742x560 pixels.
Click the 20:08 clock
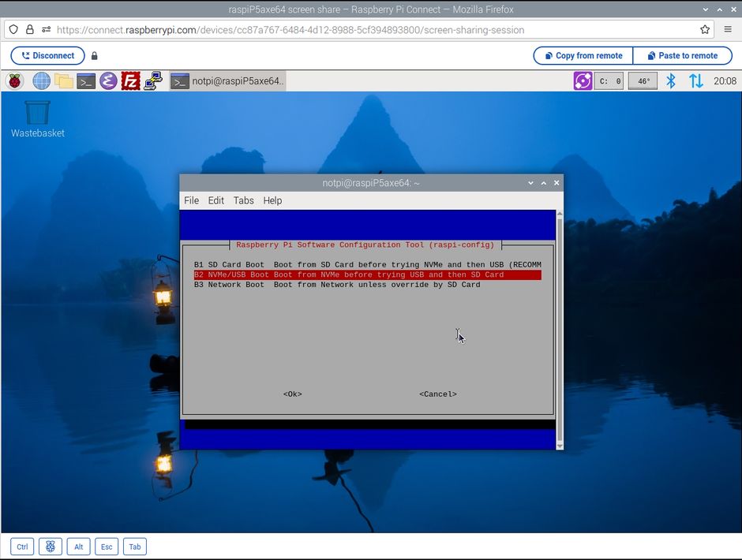pos(725,81)
